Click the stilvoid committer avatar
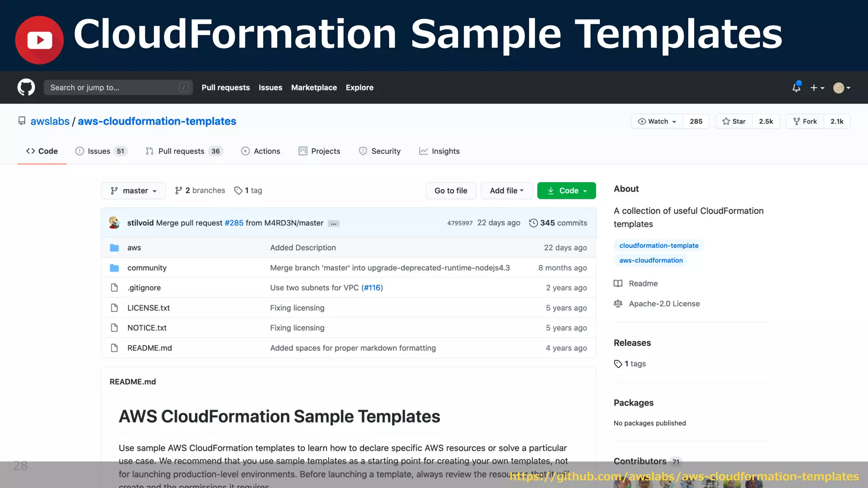Image resolution: width=868 pixels, height=488 pixels. click(114, 223)
